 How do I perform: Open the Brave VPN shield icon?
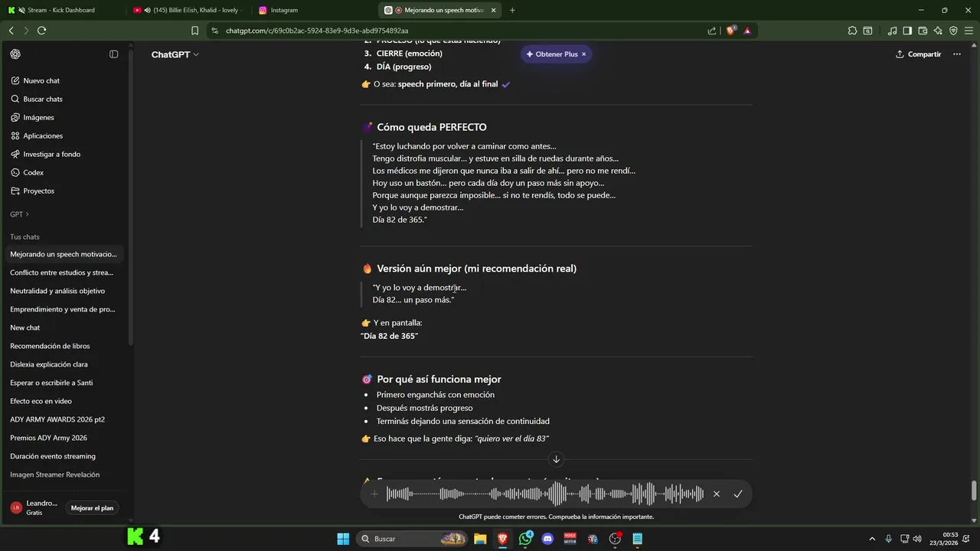tap(953, 31)
